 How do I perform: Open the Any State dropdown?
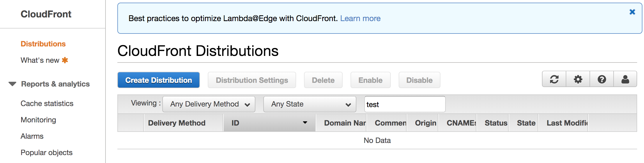(x=310, y=104)
